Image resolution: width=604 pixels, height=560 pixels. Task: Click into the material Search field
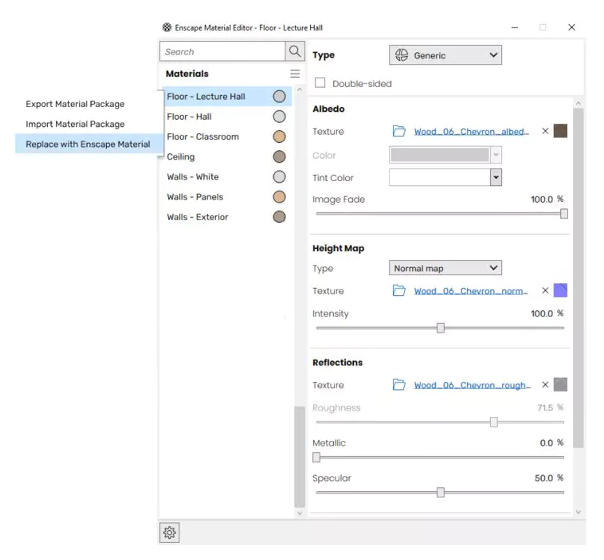(x=222, y=51)
